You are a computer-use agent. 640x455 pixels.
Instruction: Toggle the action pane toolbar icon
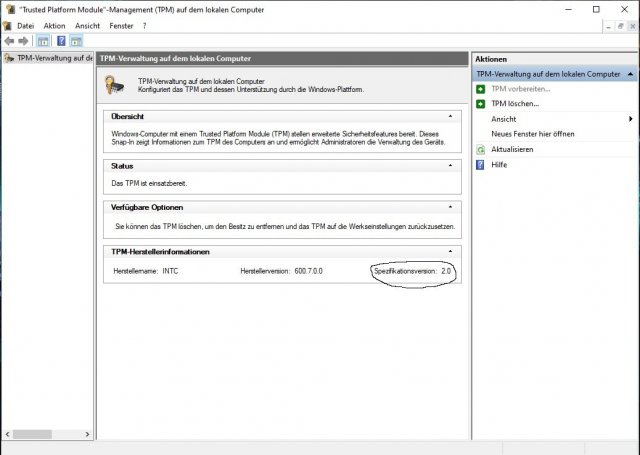[76, 41]
